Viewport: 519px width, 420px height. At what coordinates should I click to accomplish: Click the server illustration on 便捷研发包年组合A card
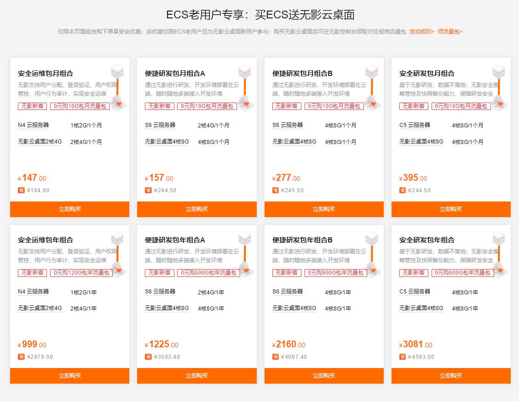pyautogui.click(x=245, y=254)
